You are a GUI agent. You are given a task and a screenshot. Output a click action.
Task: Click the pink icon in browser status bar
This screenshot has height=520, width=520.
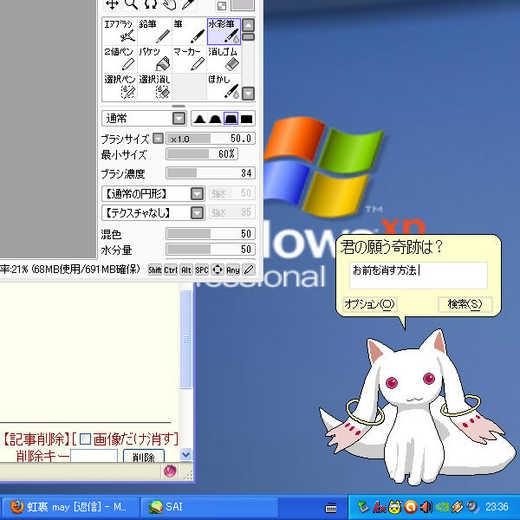point(170,471)
